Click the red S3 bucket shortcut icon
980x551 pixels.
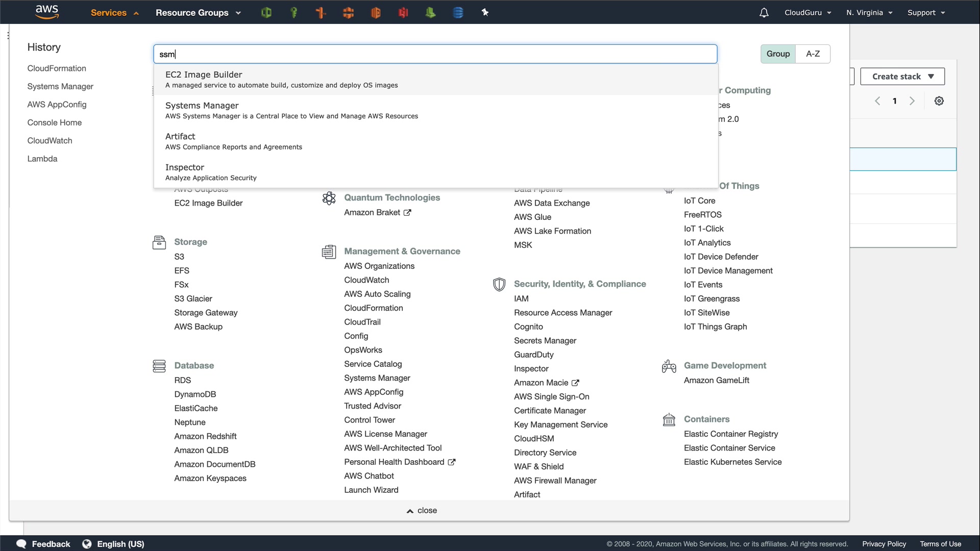[x=403, y=13]
